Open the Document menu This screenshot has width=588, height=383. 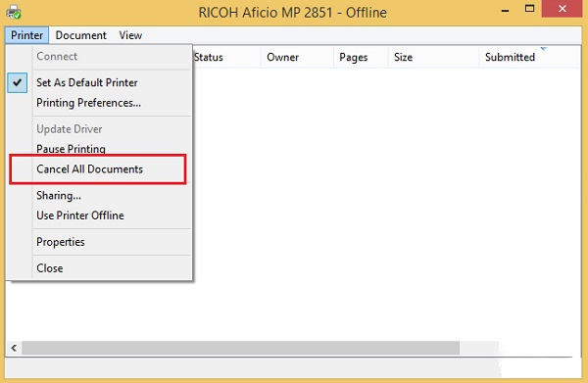pyautogui.click(x=81, y=35)
